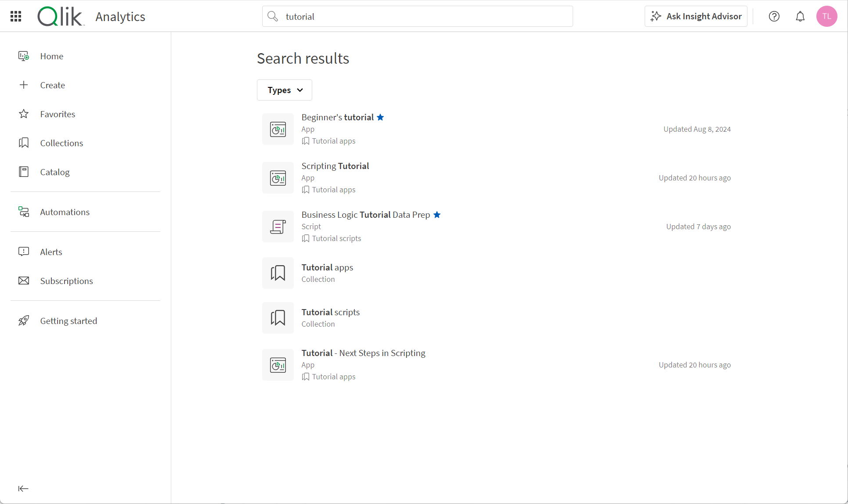
Task: Click the Ask Insight Advisor button
Action: point(696,16)
